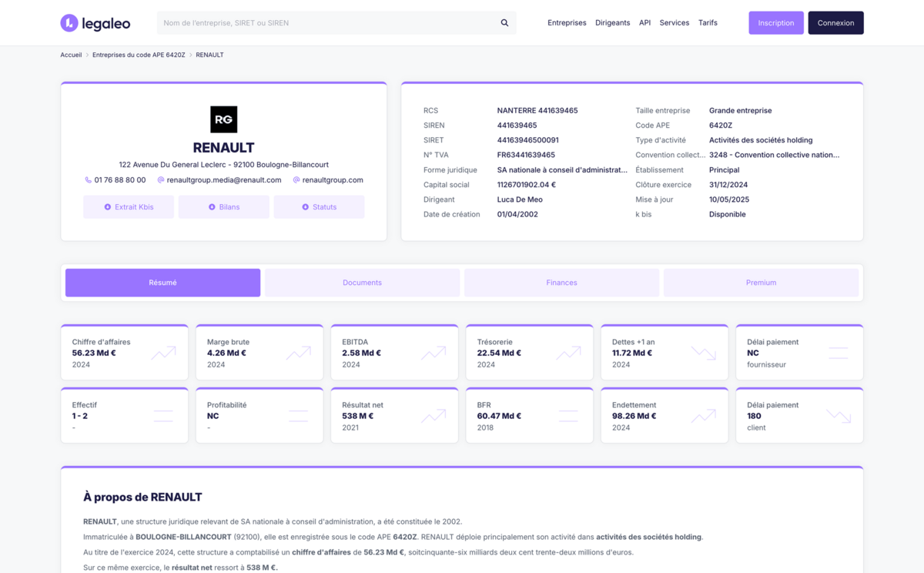
Task: Click the trend arrow on Endettement card
Action: pos(703,416)
